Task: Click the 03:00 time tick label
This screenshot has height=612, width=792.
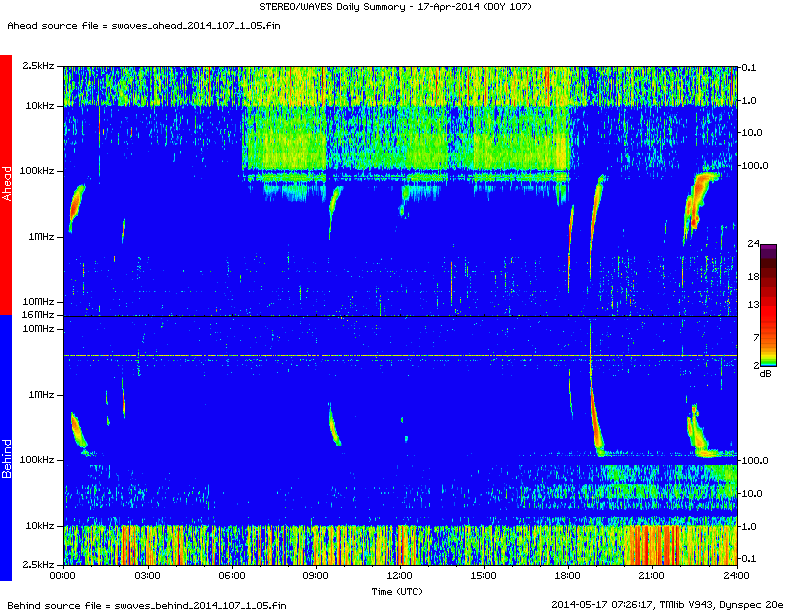Action: pyautogui.click(x=147, y=576)
